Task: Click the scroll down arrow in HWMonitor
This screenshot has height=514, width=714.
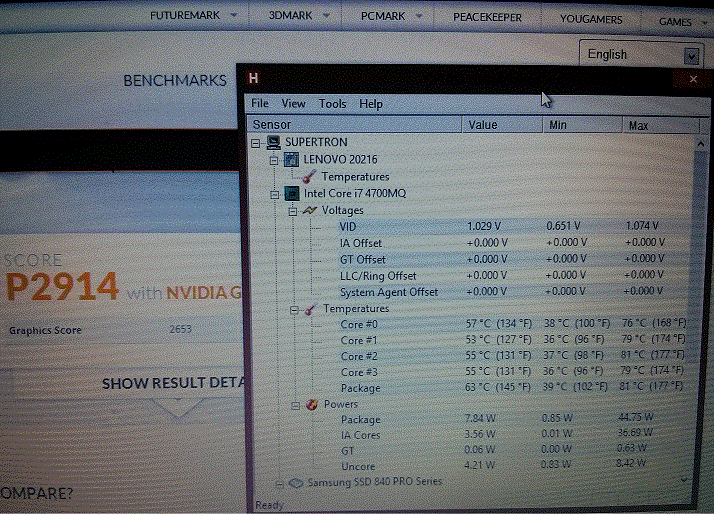Action: pyautogui.click(x=684, y=480)
